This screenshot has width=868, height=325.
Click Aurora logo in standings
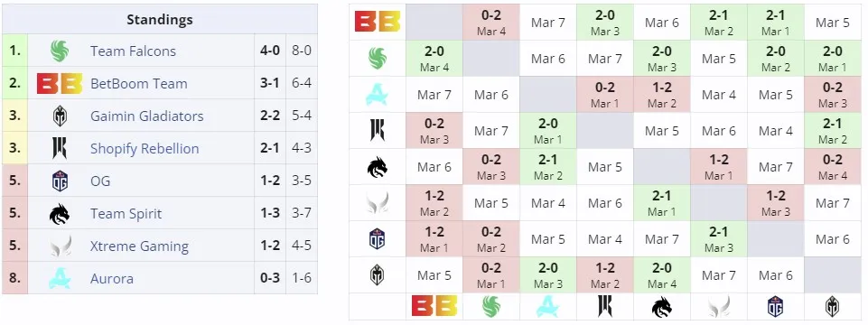[60, 278]
